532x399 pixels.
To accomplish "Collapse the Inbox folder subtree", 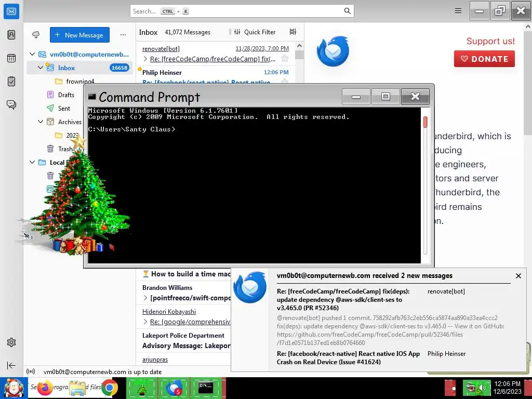I will (x=41, y=68).
